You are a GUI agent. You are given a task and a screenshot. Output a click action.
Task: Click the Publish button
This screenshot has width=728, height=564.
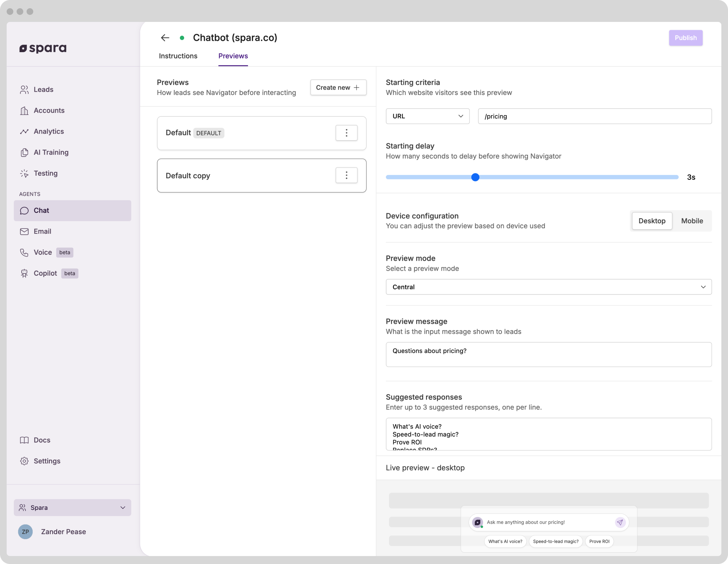click(685, 38)
